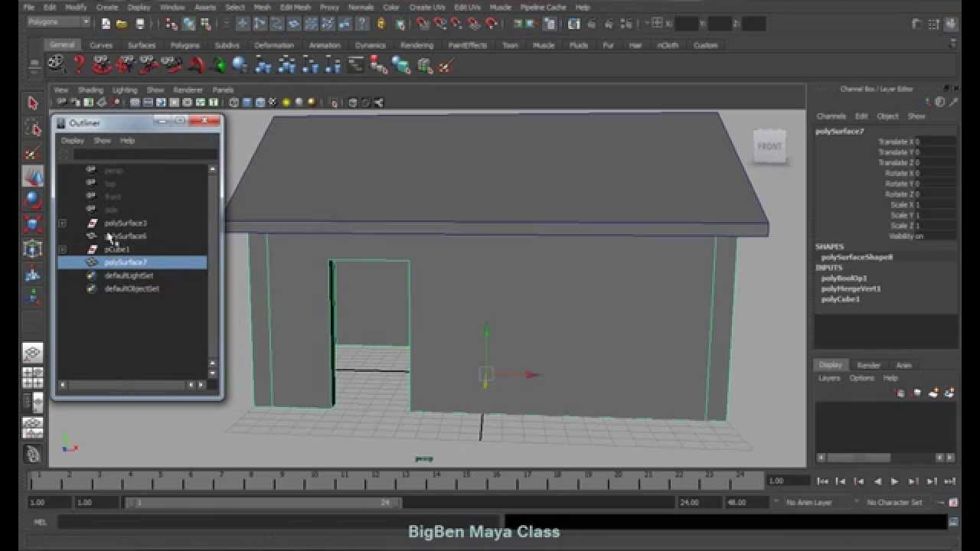Viewport: 980px width, 551px height.
Task: Select the arrow Select tool in toolbox
Action: (x=32, y=103)
